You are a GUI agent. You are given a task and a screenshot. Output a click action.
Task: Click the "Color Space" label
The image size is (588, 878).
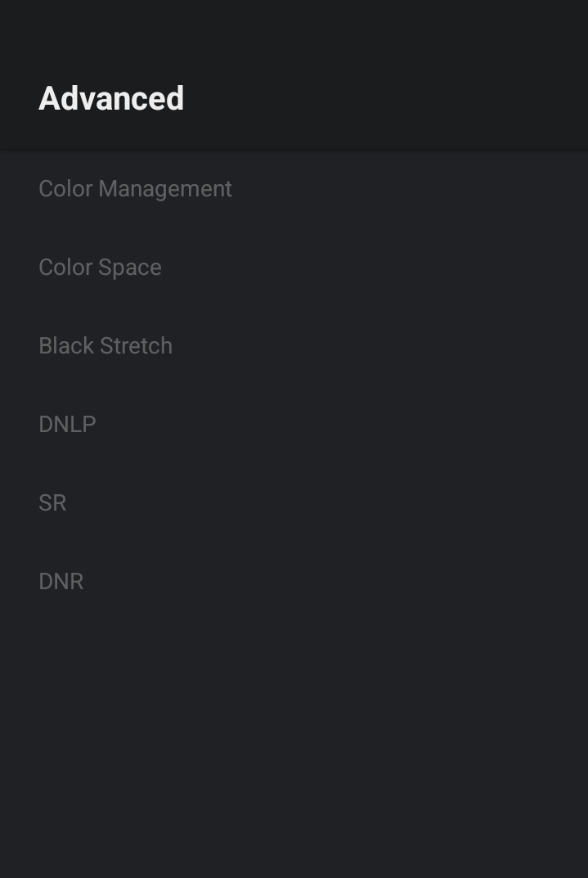pos(100,268)
